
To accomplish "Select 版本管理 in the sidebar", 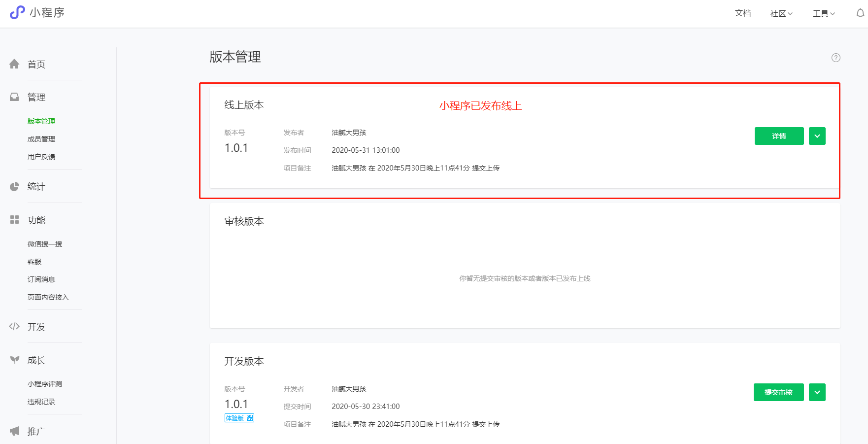I will (x=41, y=121).
